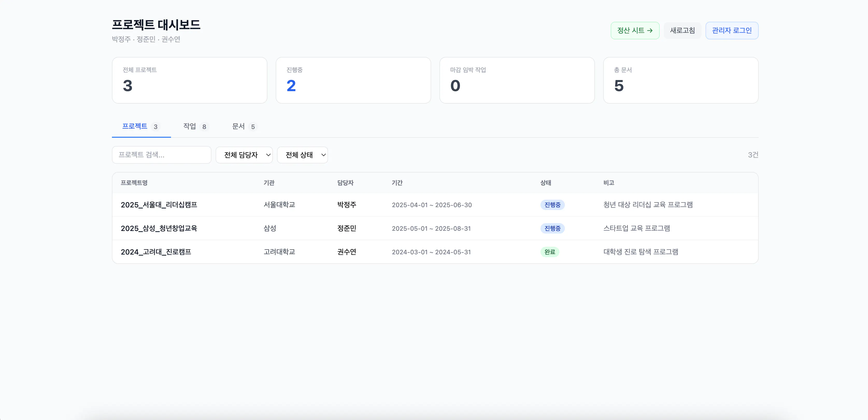Image resolution: width=868 pixels, height=420 pixels.
Task: Expand the 전체 담당자 dropdown
Action: [x=244, y=155]
